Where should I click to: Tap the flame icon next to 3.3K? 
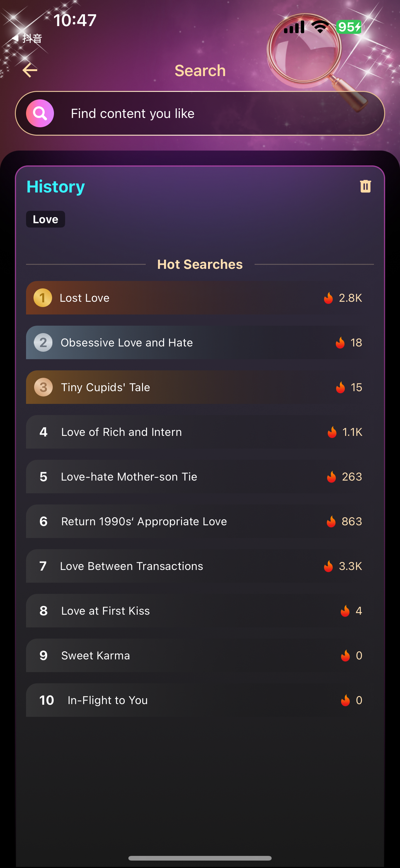click(328, 567)
